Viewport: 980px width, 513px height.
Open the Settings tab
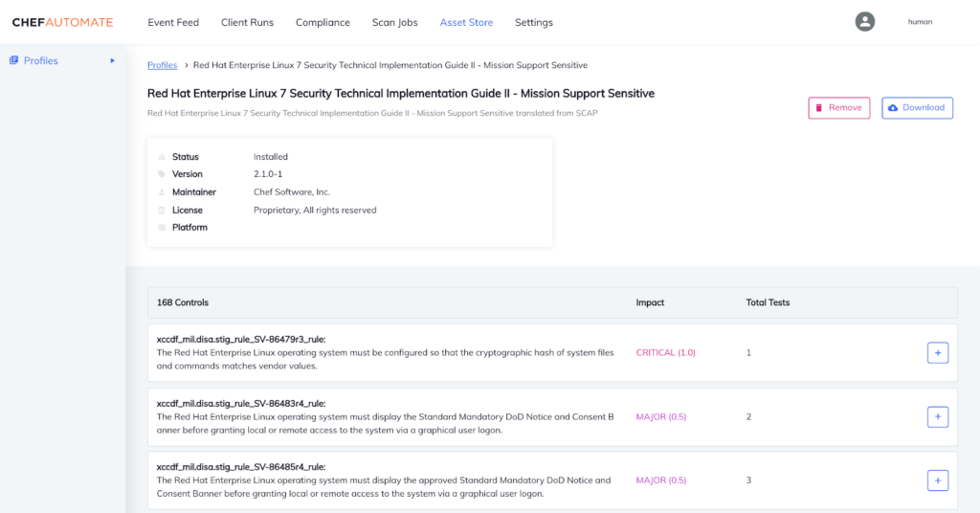[533, 22]
